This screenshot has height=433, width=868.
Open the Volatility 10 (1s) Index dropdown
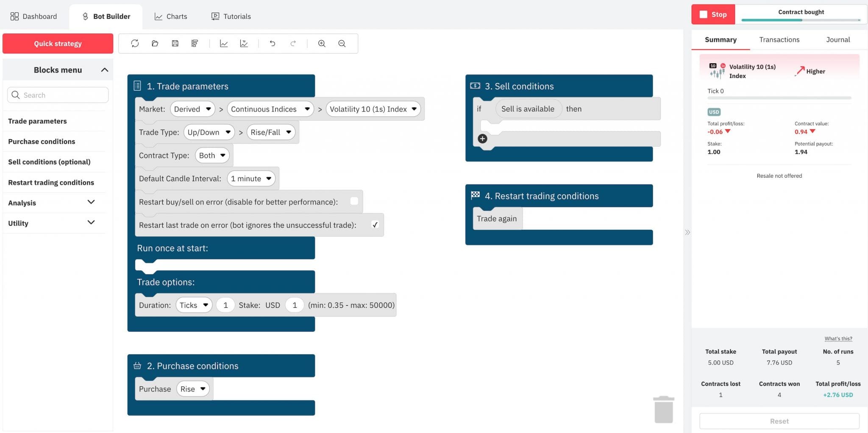pyautogui.click(x=373, y=109)
